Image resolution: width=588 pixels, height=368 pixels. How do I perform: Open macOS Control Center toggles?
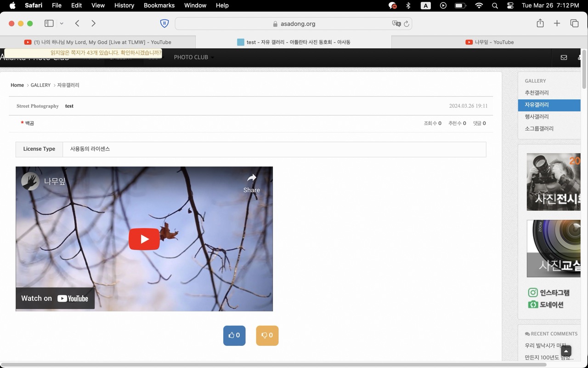[510, 6]
